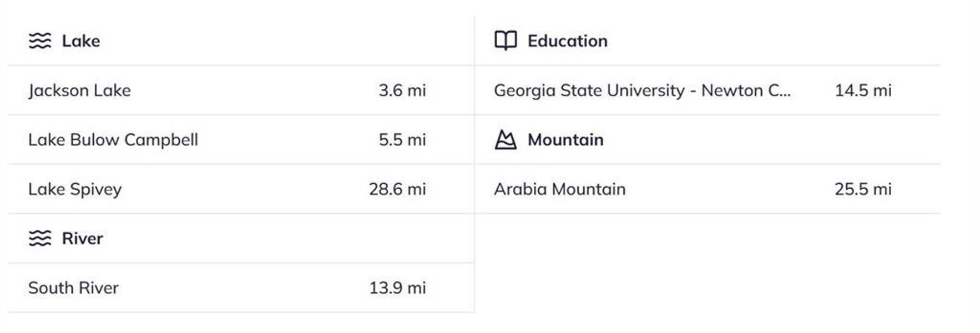
Task: Click the Lake Spivey listing
Action: [x=75, y=189]
